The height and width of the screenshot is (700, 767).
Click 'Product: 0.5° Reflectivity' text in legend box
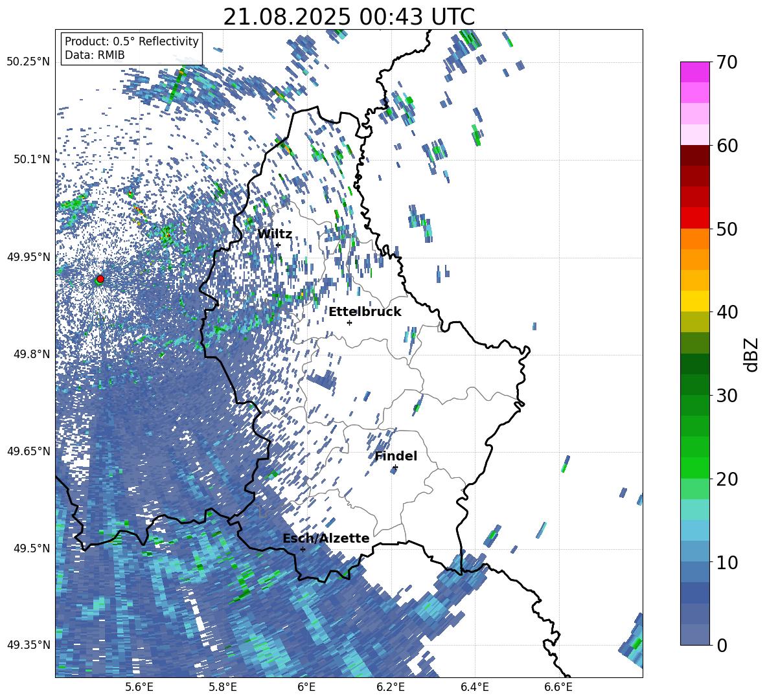pyautogui.click(x=132, y=41)
